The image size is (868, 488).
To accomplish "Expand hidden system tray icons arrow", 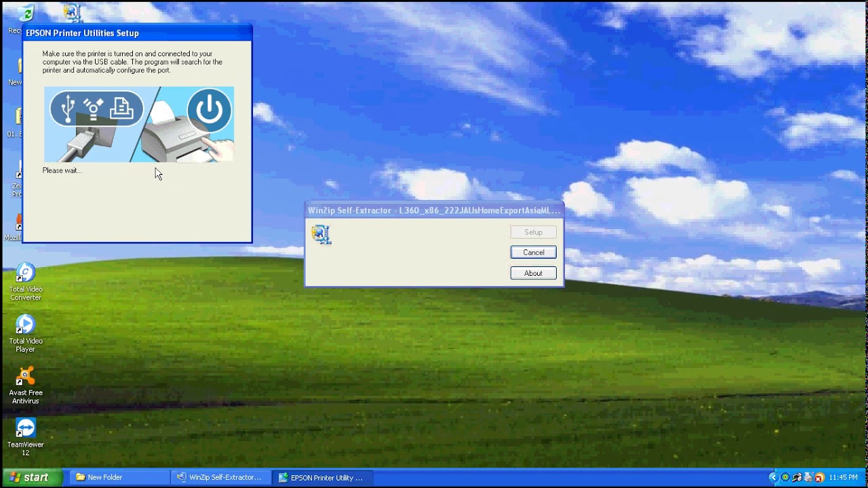I will [x=774, y=477].
